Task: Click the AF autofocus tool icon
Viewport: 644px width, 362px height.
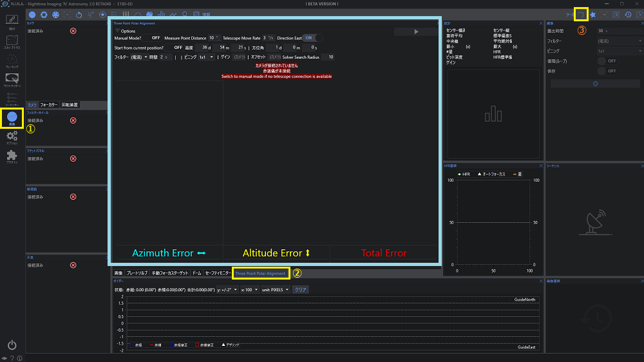Action: (x=604, y=14)
